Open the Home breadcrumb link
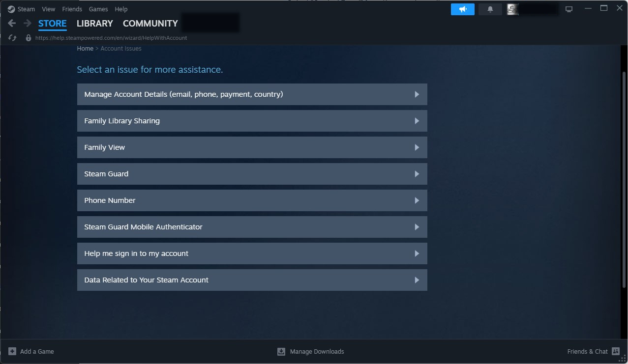Image resolution: width=628 pixels, height=364 pixels. point(85,48)
